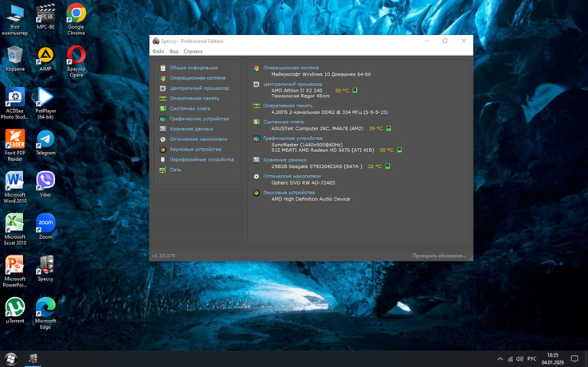Viewport: 588px width, 367px height.
Task: Click the Windows logo icon in summary
Action: [x=256, y=68]
